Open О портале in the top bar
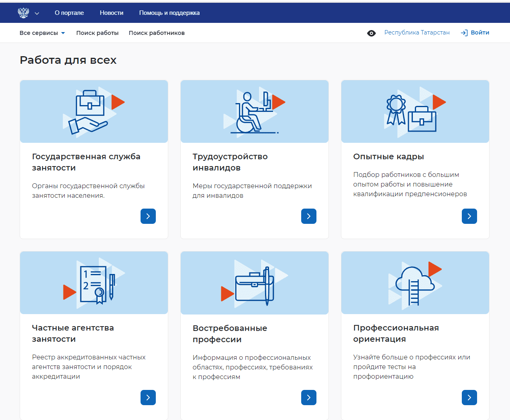The width and height of the screenshot is (510, 420). pyautogui.click(x=69, y=13)
